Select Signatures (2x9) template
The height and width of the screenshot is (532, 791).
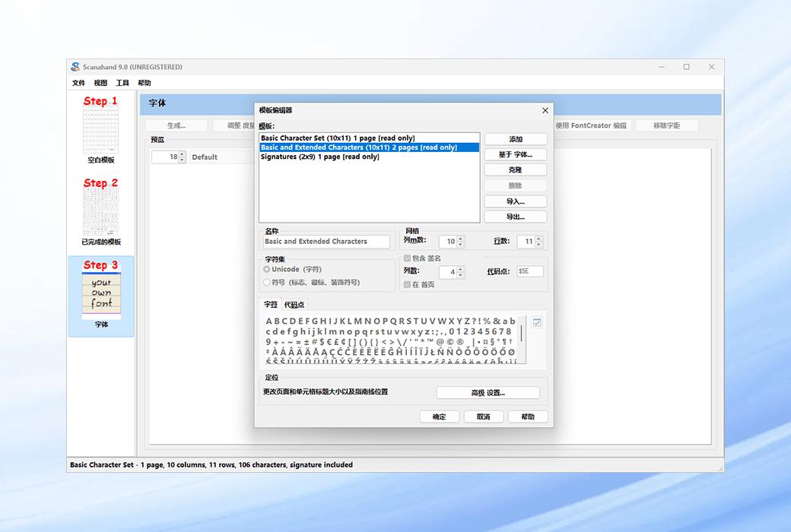click(x=370, y=157)
